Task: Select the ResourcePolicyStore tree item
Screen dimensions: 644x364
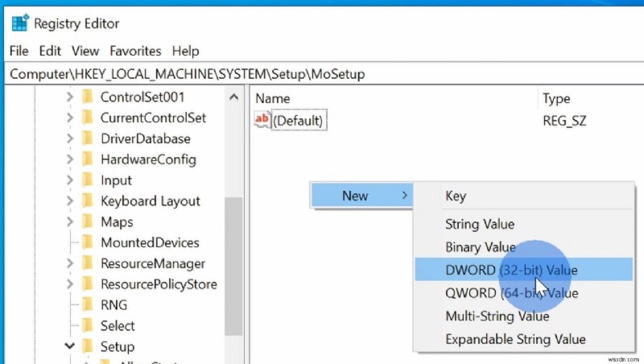Action: [159, 284]
